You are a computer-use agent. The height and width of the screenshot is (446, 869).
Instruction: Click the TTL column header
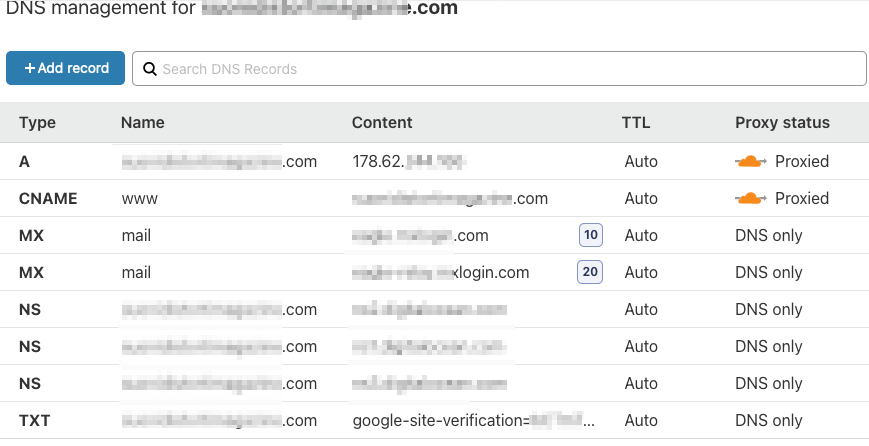point(636,123)
